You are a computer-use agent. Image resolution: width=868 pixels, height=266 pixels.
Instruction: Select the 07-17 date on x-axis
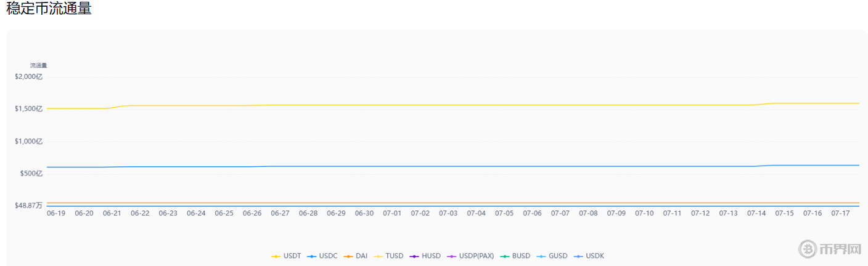[840, 213]
